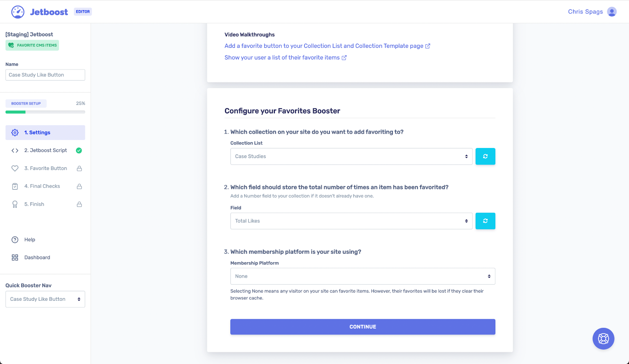
Task: Click the Settings gear icon in sidebar
Action: pyautogui.click(x=15, y=132)
